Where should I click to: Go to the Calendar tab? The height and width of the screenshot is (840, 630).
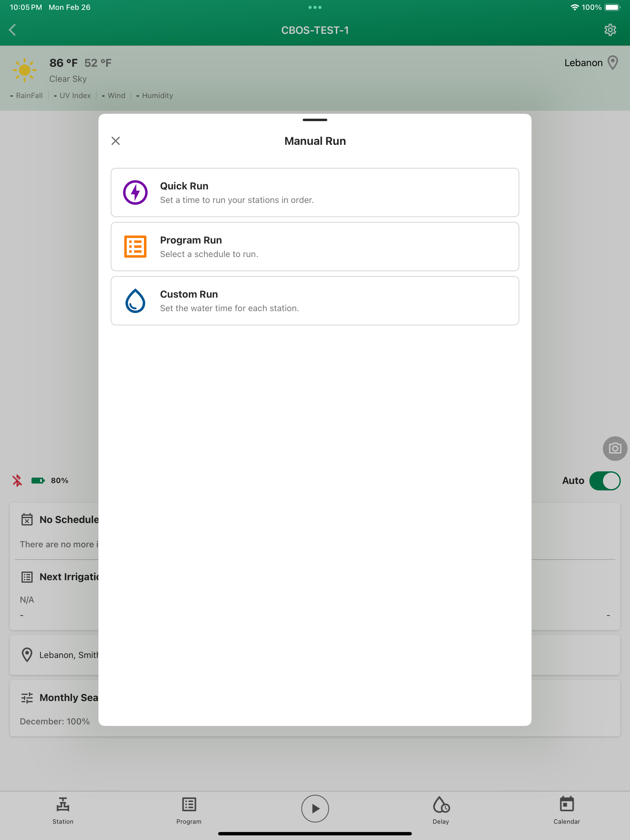pyautogui.click(x=567, y=810)
